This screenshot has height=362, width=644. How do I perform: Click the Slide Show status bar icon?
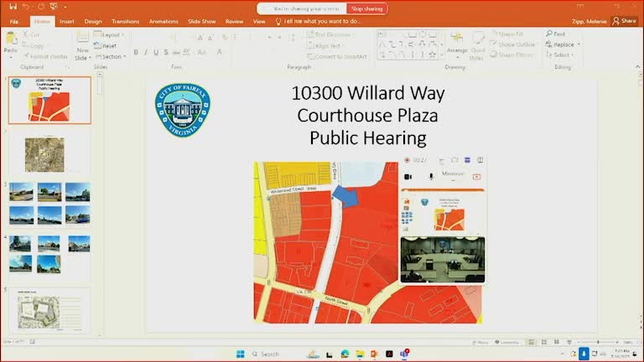point(569,342)
